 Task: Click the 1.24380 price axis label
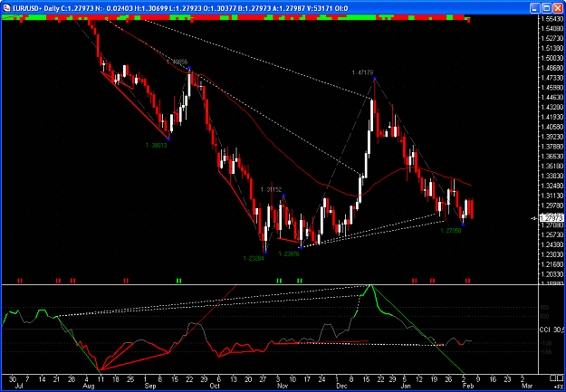(x=552, y=244)
